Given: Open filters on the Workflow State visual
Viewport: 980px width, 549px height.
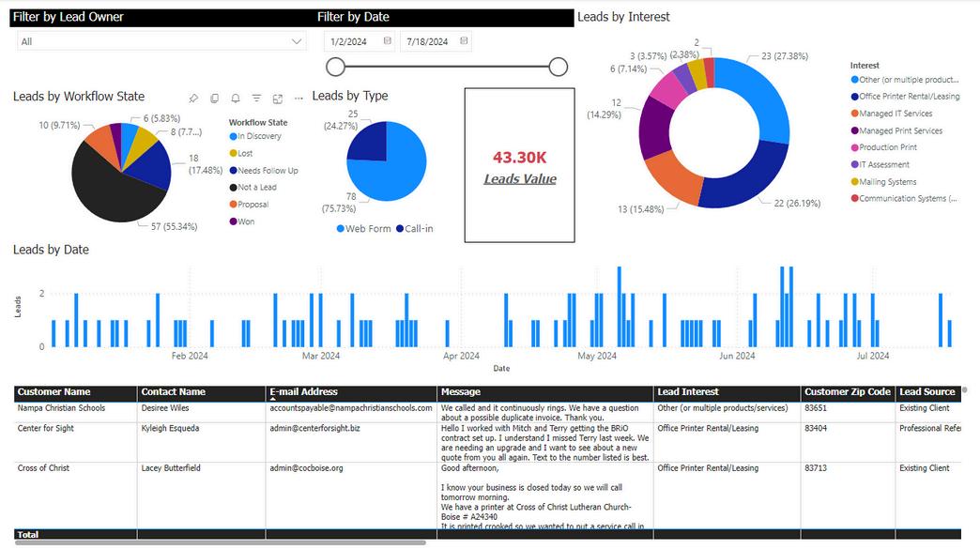Looking at the screenshot, I should point(256,99).
